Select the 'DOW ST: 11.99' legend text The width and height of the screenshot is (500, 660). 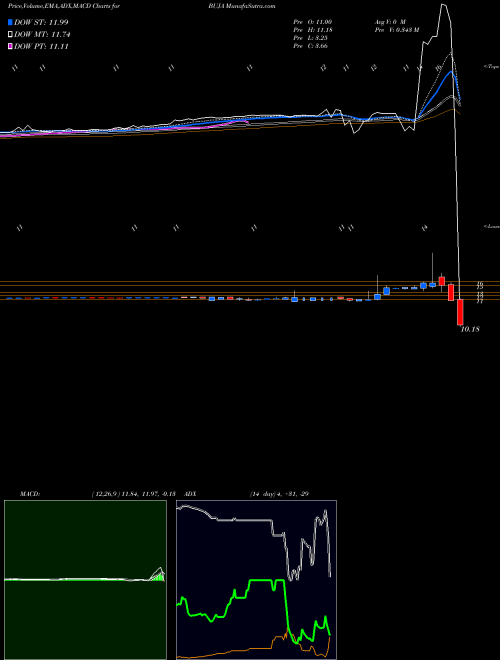41,22
